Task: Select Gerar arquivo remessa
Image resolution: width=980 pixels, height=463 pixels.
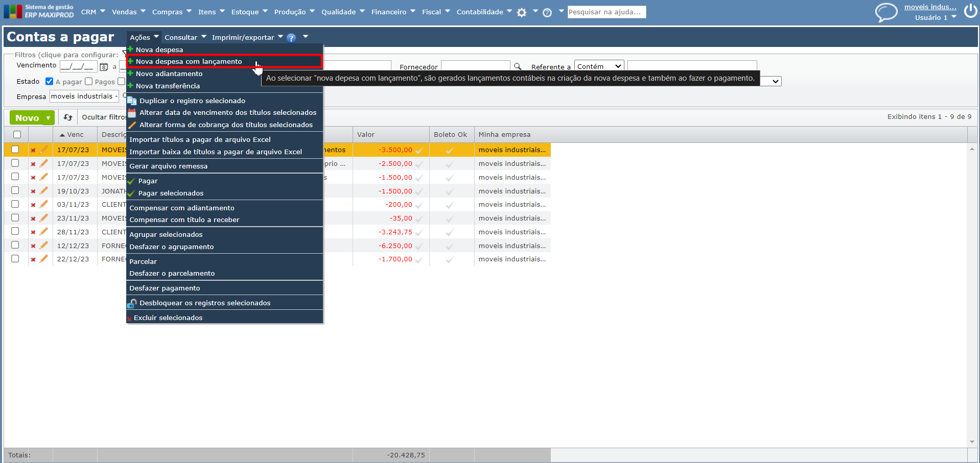Action: pos(224,166)
